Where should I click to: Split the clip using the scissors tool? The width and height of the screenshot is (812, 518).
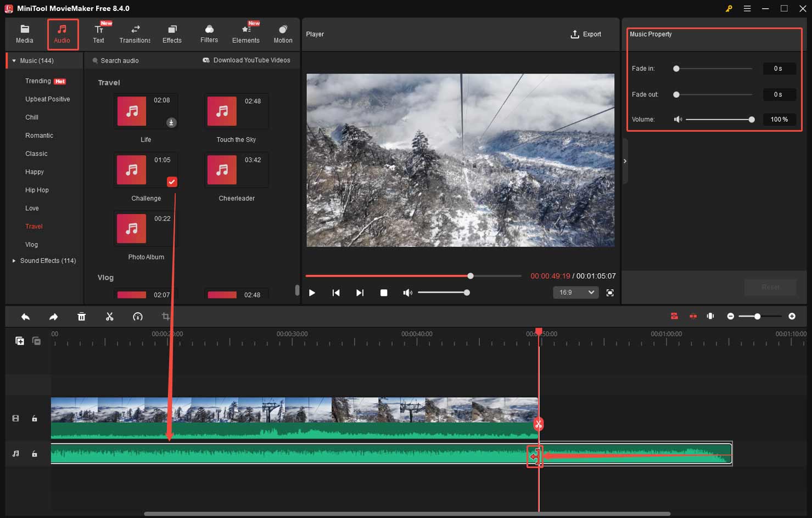pyautogui.click(x=109, y=316)
